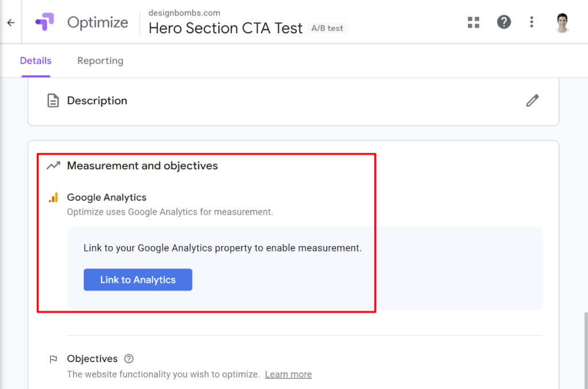The image size is (588, 389).
Task: Switch to the Reporting tab
Action: pos(100,61)
